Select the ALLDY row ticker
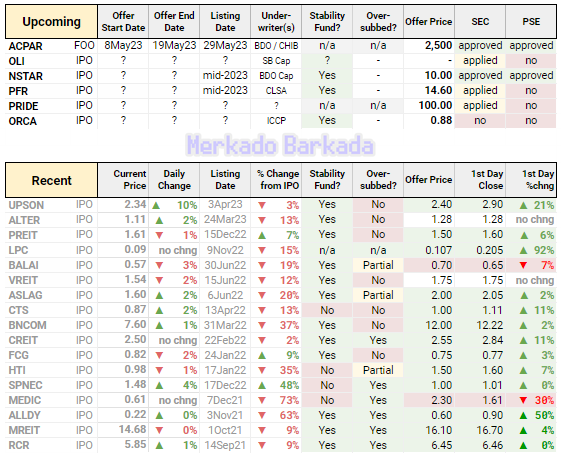The image size is (561, 456). (24, 416)
